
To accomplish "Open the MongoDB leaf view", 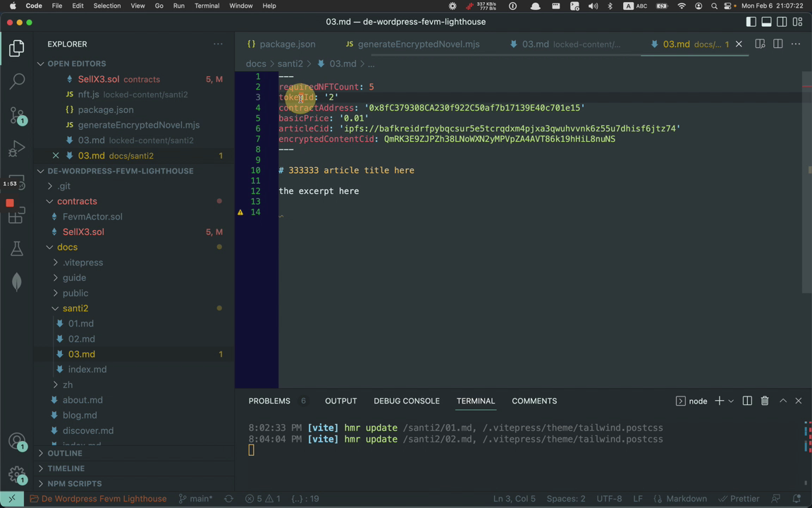I will point(17,282).
